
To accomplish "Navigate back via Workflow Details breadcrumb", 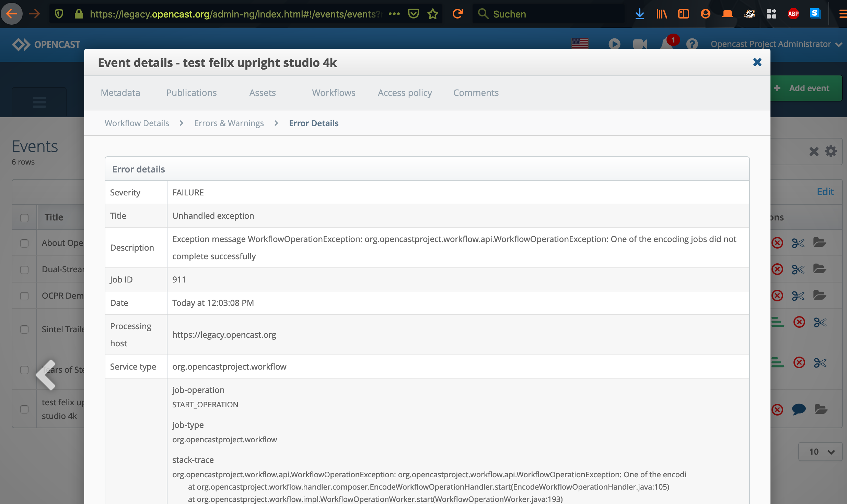I will [x=137, y=123].
